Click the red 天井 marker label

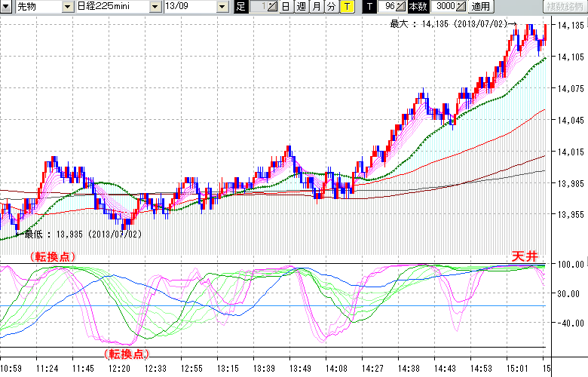(524, 257)
